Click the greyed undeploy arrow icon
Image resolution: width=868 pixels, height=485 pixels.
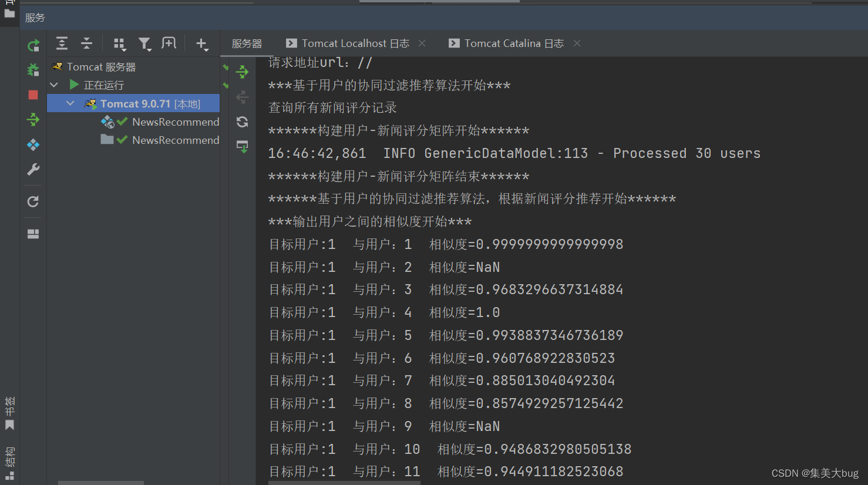pyautogui.click(x=243, y=97)
